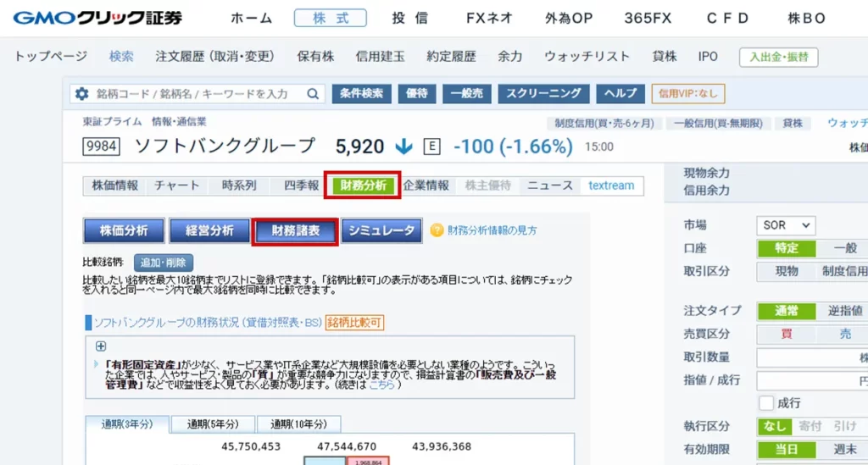
Task: Select the 通期(5年分) tab
Action: [x=213, y=424]
